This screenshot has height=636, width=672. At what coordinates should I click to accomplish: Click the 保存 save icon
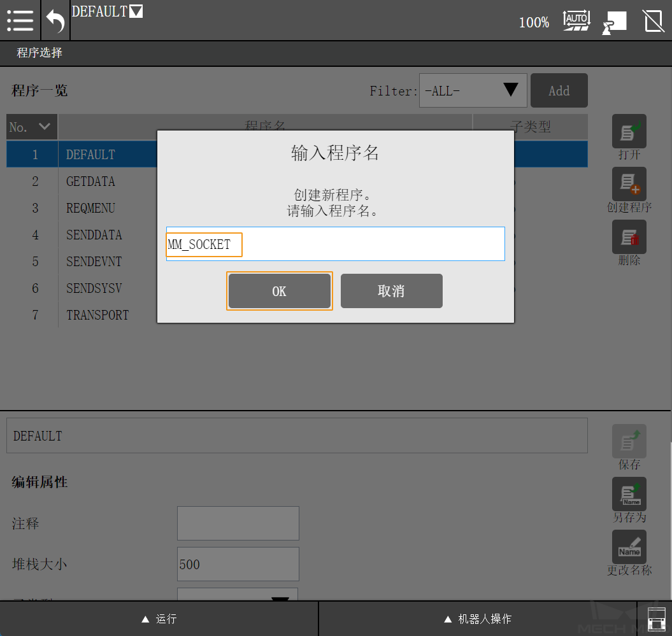click(629, 441)
